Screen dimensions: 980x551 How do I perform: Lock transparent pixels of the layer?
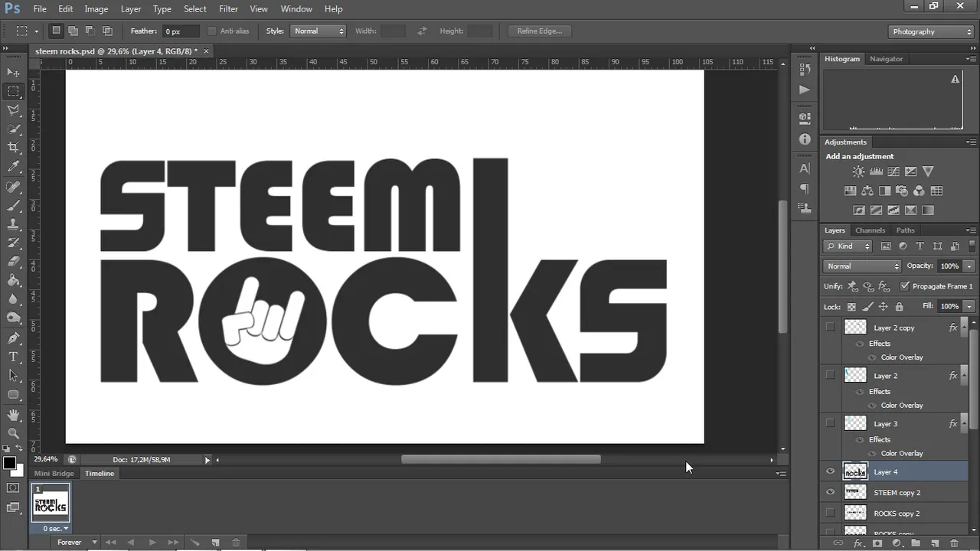(851, 306)
